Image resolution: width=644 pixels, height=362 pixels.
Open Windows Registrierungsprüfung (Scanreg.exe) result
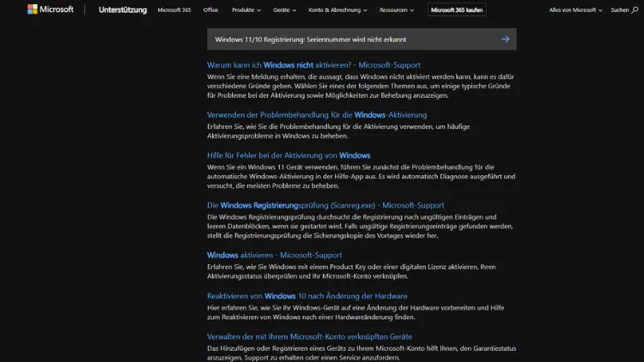click(x=325, y=205)
